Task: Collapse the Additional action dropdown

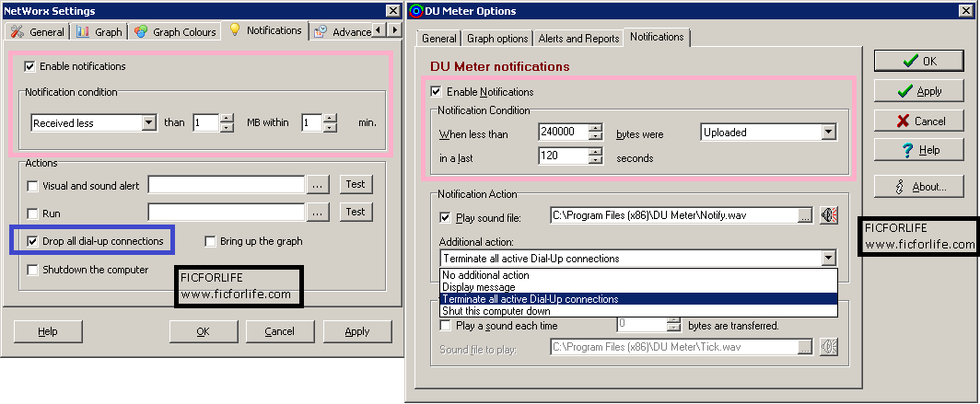Action: click(829, 258)
